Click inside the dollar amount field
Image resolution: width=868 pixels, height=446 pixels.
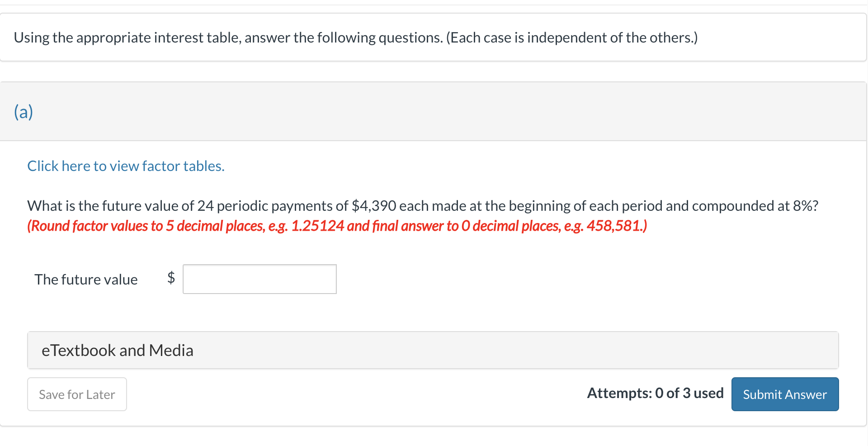click(x=259, y=279)
